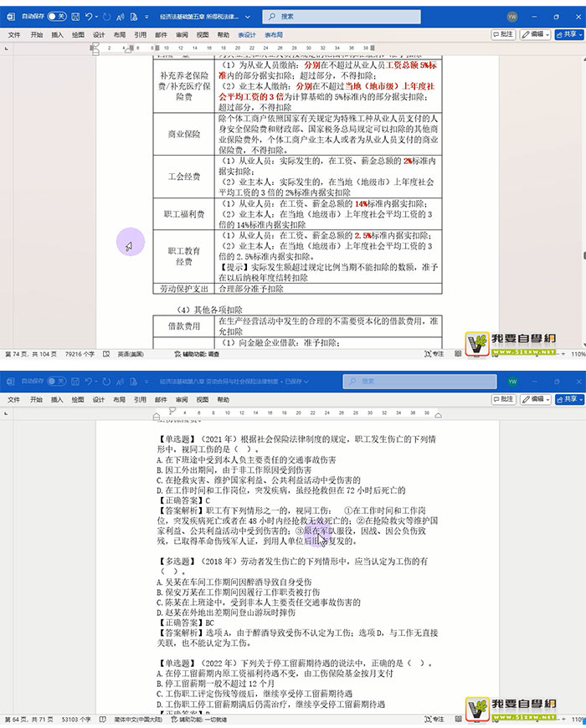Screen dimensions: 586x728
Task: Click the proofing book icon in lower status bar
Action: pos(103,719)
